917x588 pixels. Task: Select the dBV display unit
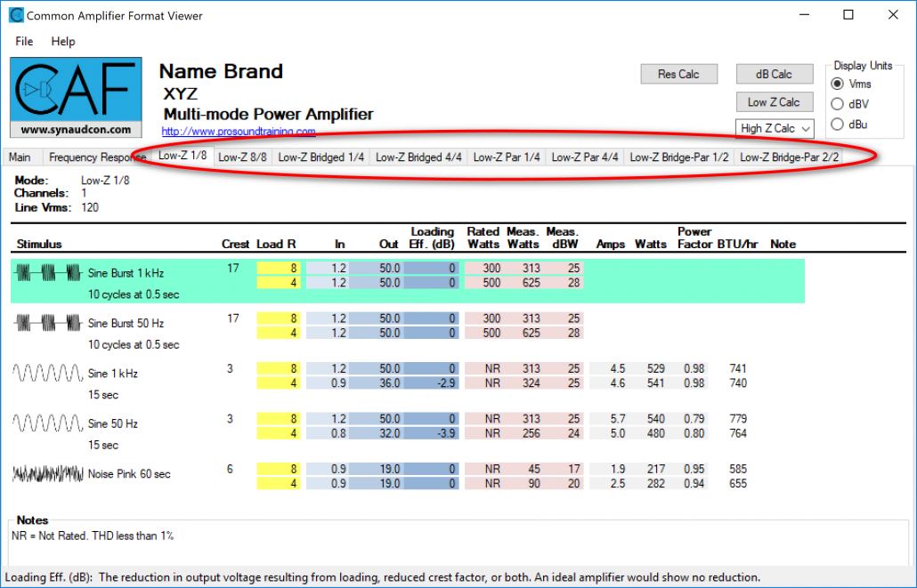click(x=837, y=104)
